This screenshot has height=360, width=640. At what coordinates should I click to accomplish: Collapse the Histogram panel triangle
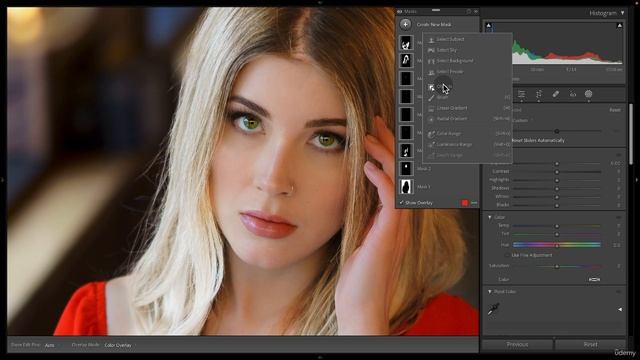point(622,13)
